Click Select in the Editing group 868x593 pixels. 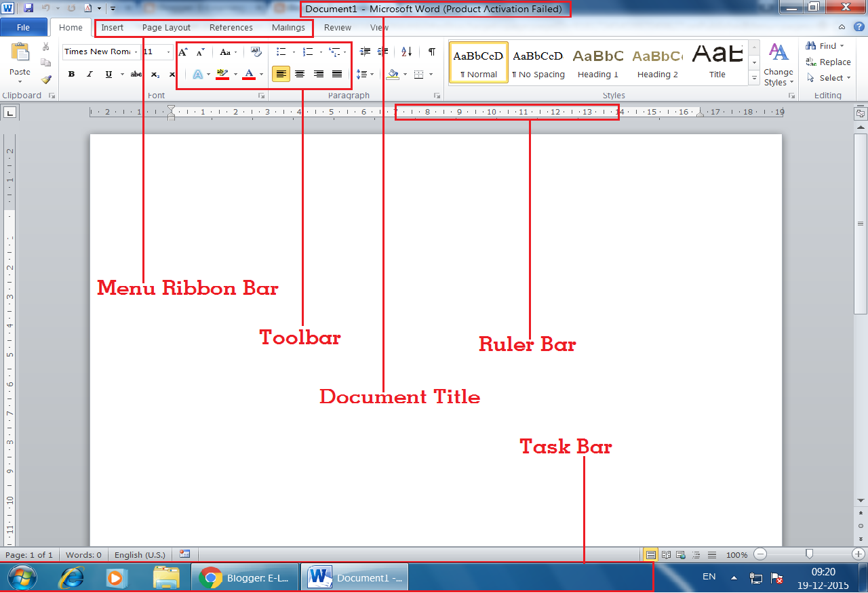tap(829, 78)
